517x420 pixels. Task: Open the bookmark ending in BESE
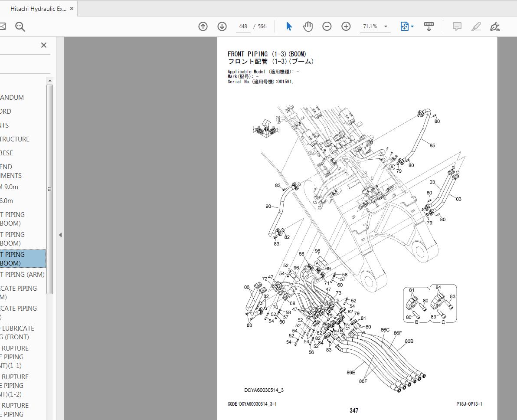click(7, 153)
